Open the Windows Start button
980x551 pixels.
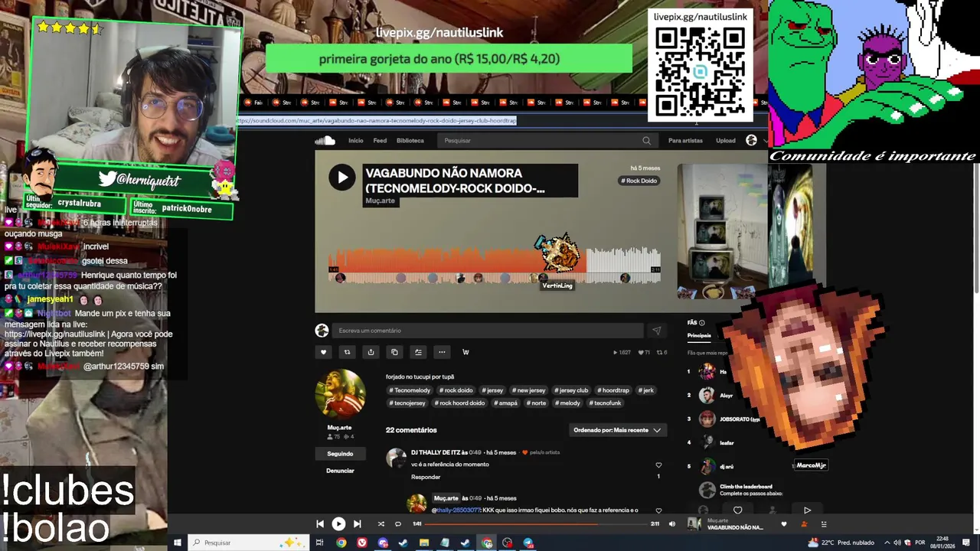(x=177, y=543)
